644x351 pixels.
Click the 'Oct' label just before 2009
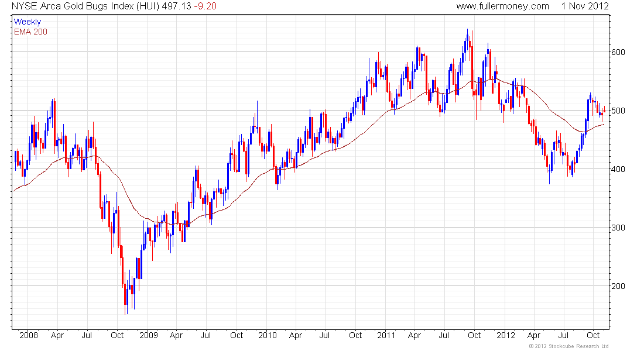pyautogui.click(x=117, y=335)
